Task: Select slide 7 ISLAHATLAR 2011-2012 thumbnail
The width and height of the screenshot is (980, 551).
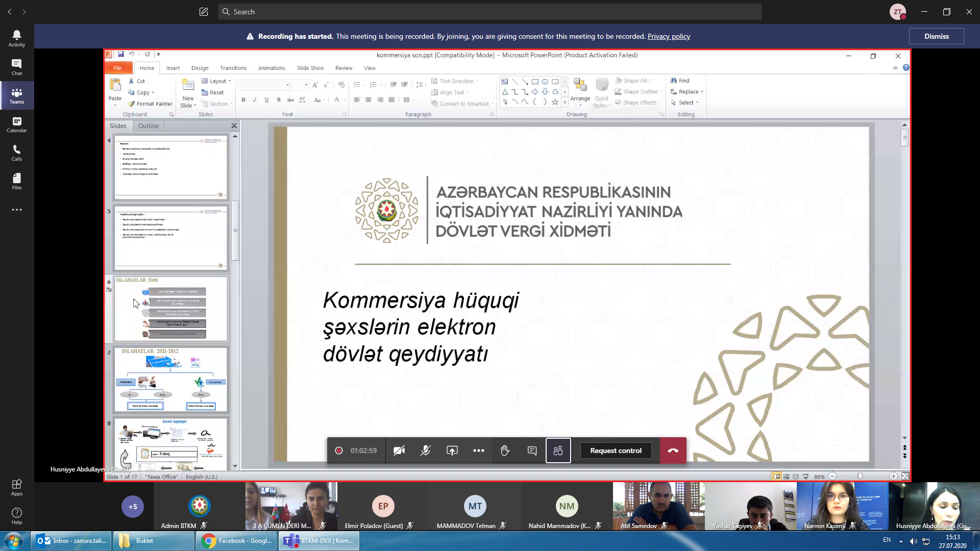Action: click(x=171, y=380)
